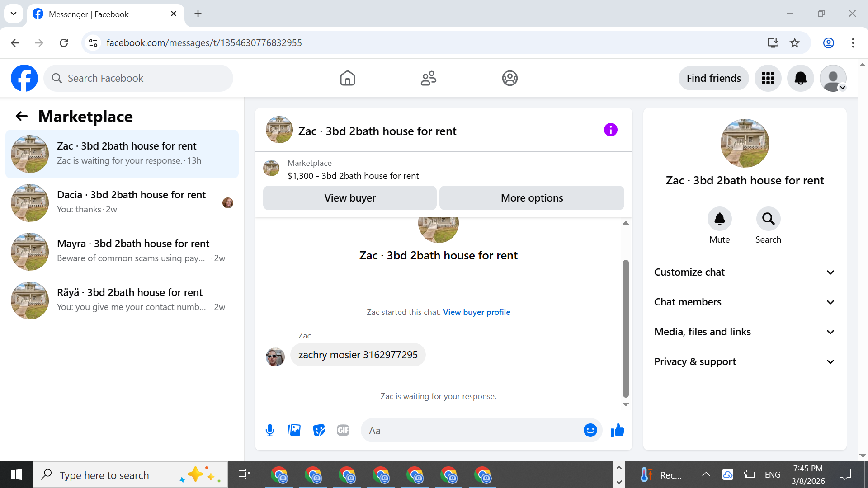This screenshot has width=868, height=488.
Task: Mute the Zac conversation
Action: (x=719, y=219)
